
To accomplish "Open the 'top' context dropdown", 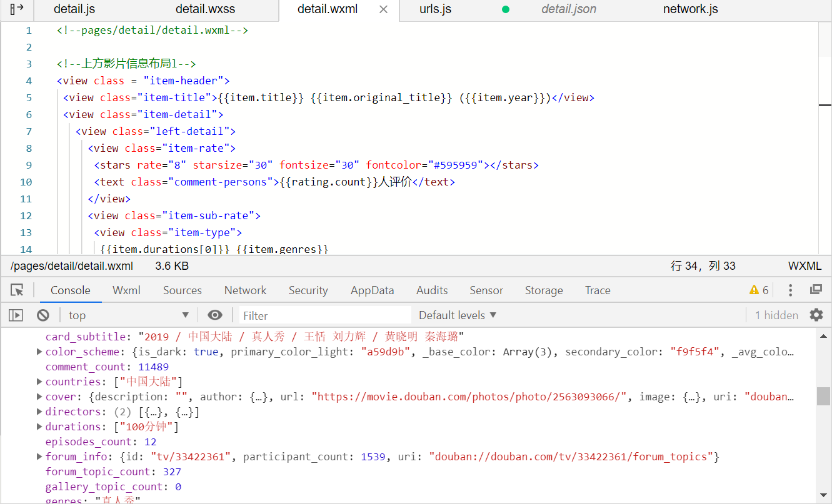I will pos(128,315).
